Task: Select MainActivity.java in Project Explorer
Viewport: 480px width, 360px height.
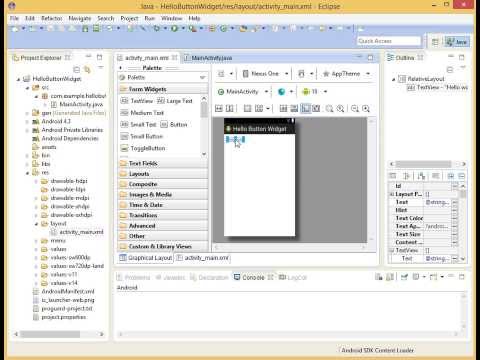Action: (x=77, y=104)
